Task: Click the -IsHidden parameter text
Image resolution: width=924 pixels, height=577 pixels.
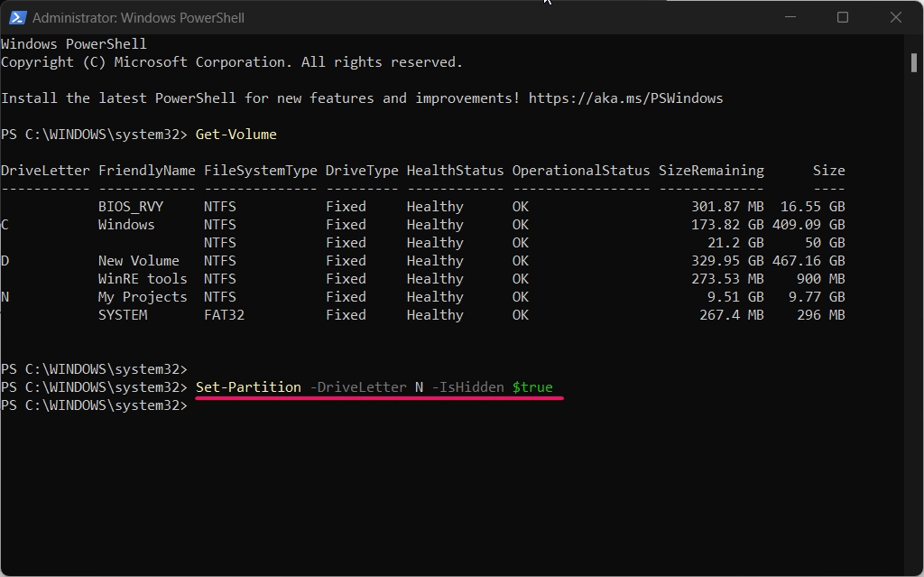Action: [x=468, y=387]
